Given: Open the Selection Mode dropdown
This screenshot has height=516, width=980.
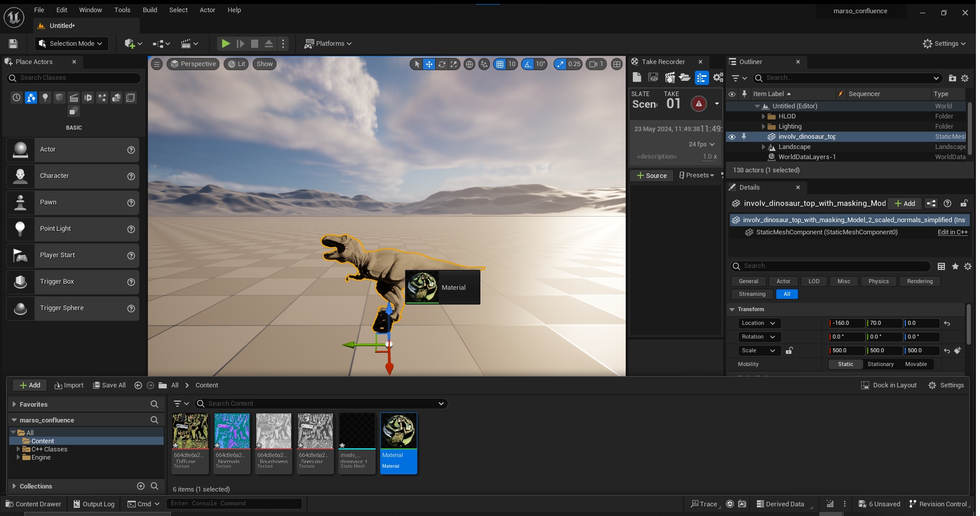Looking at the screenshot, I should [x=71, y=44].
